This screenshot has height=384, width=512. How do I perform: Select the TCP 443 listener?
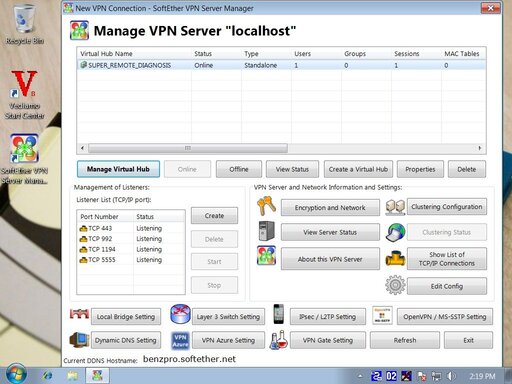tap(131, 228)
